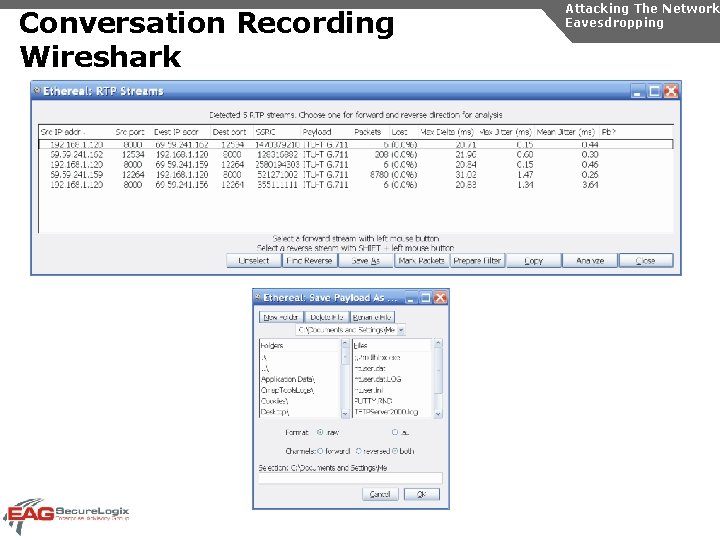Click Save As in RTP Streams window
The image size is (720, 540).
(366, 260)
